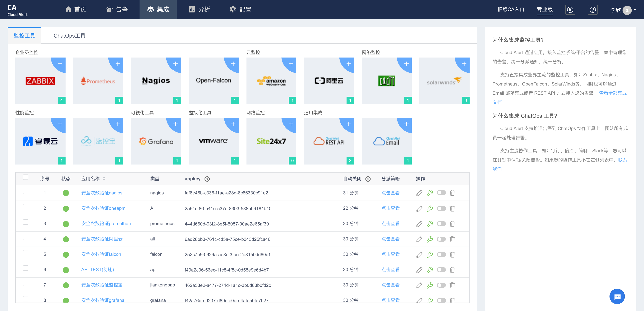Screen dimensions: 644x311
Task: Check the row for 安全次数验证oneapm
Action: 25,207
